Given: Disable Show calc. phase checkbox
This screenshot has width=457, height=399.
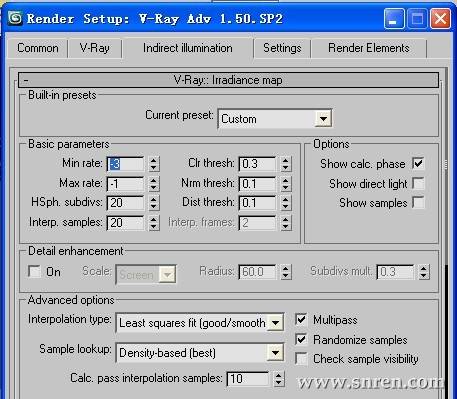Looking at the screenshot, I should 418,163.
